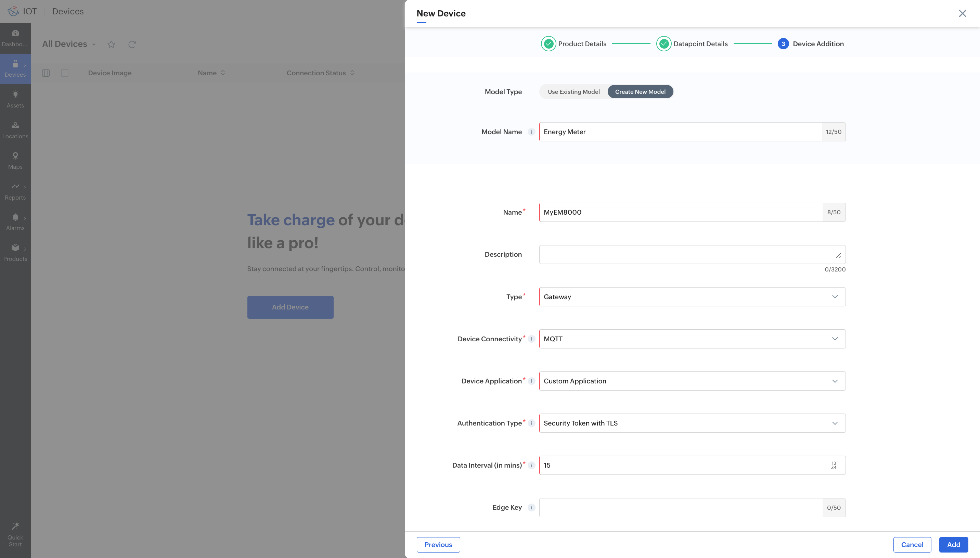Screen dimensions: 980x558
Task: Click the Data Interval info icon
Action: pyautogui.click(x=531, y=465)
